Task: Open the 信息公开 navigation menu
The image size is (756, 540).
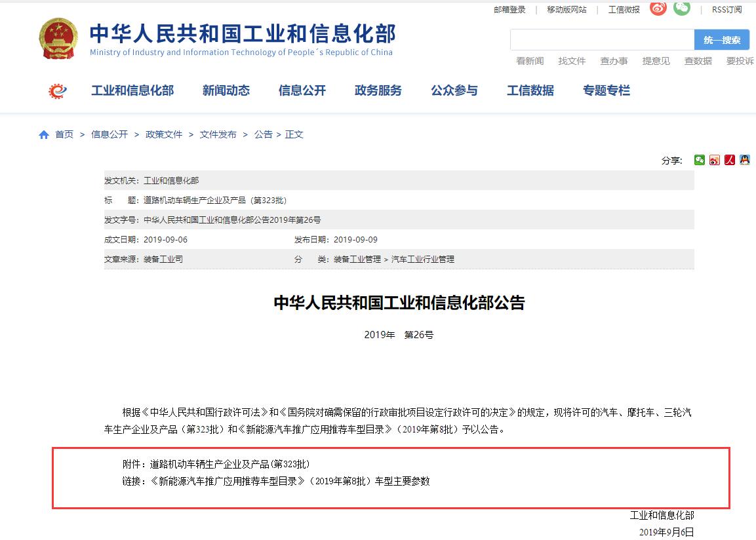Action: pyautogui.click(x=302, y=91)
